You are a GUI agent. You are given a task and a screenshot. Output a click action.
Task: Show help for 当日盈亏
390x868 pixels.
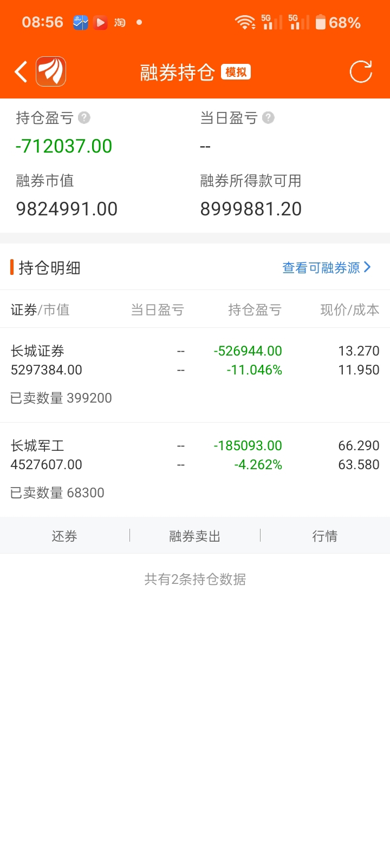click(268, 117)
